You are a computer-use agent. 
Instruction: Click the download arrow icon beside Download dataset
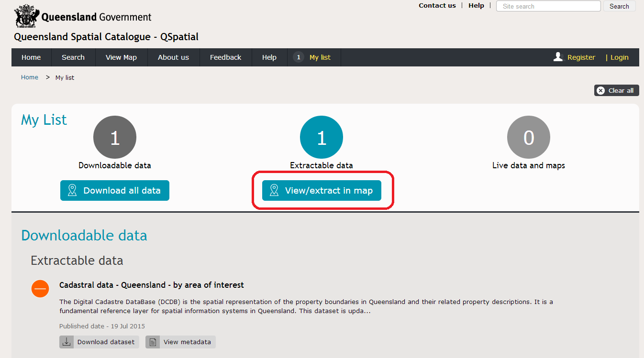click(x=67, y=342)
